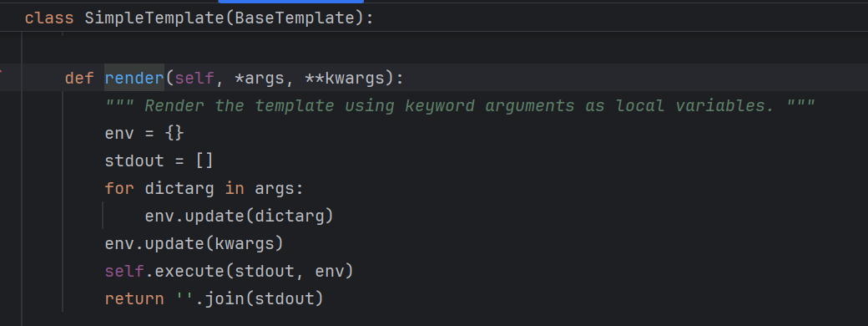Click the stdout = [] assignment line

pyautogui.click(x=159, y=160)
